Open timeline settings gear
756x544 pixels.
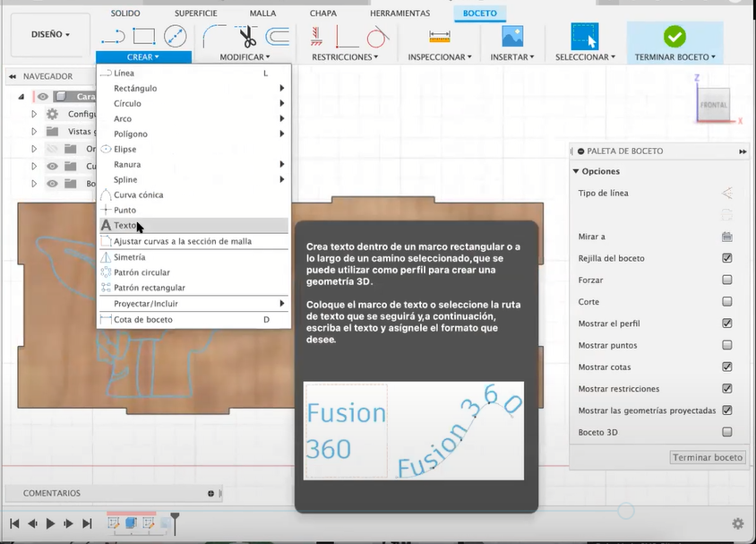[x=738, y=523]
